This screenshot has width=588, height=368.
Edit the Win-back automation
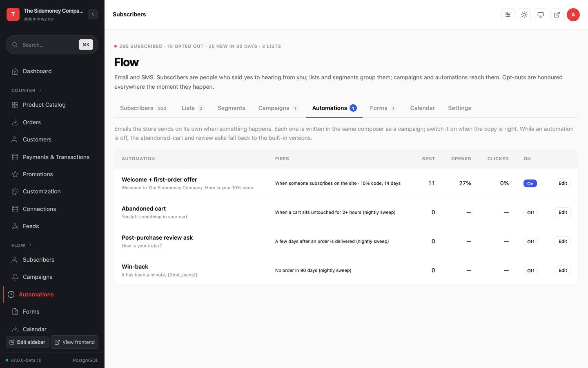(563, 270)
